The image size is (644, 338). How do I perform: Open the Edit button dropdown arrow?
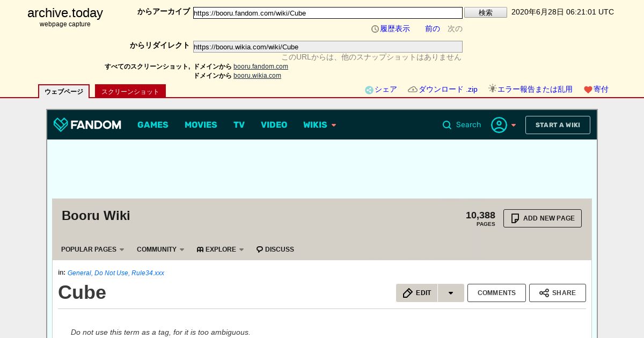[x=451, y=293]
